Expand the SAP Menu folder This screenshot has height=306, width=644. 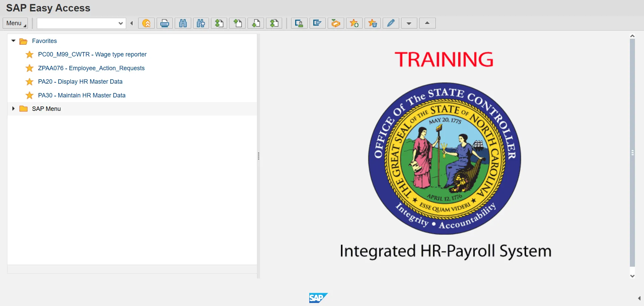13,108
